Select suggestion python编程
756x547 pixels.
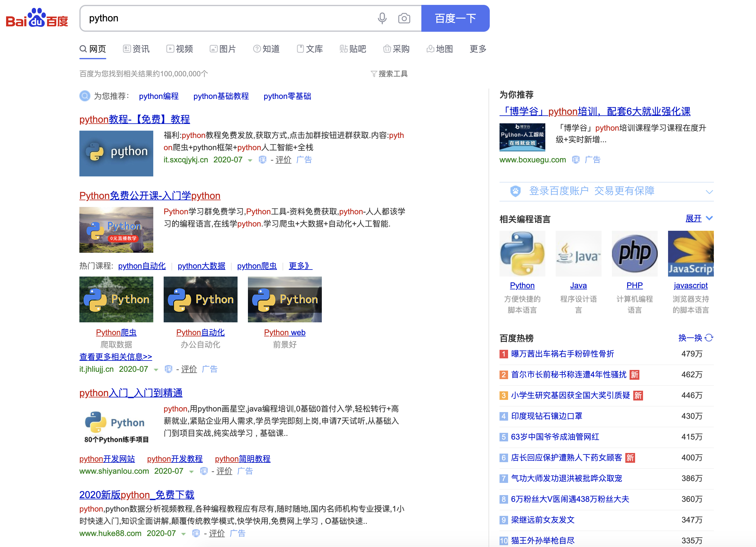[x=159, y=96]
